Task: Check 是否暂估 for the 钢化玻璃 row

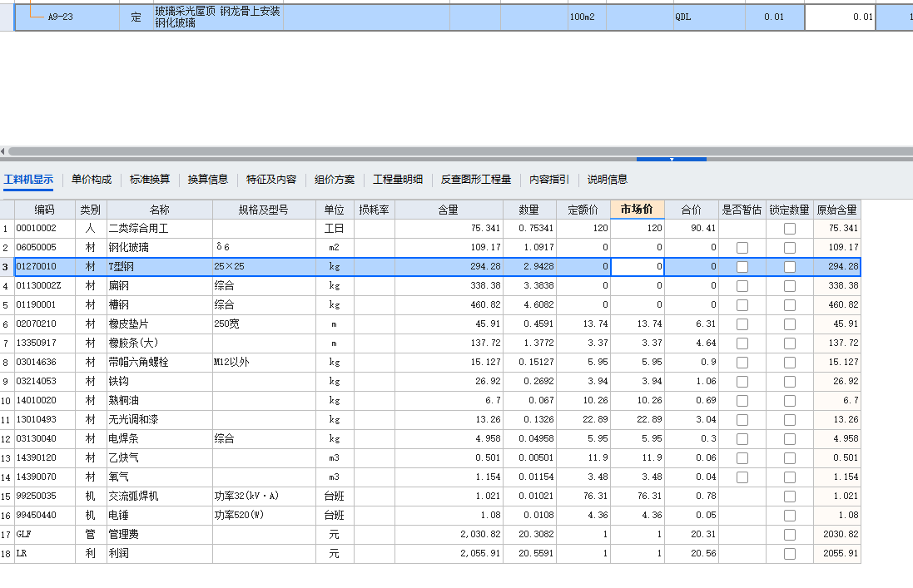Action: click(741, 247)
